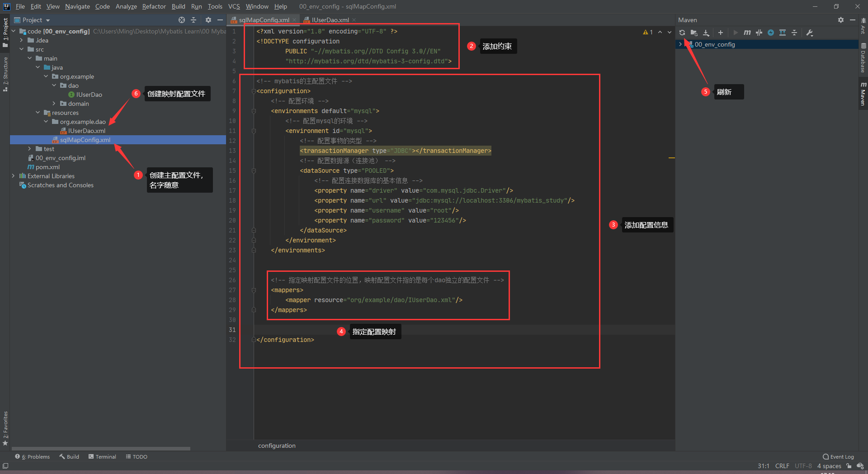The width and height of the screenshot is (868, 474).
Task: Expand the domain package
Action: [54, 104]
